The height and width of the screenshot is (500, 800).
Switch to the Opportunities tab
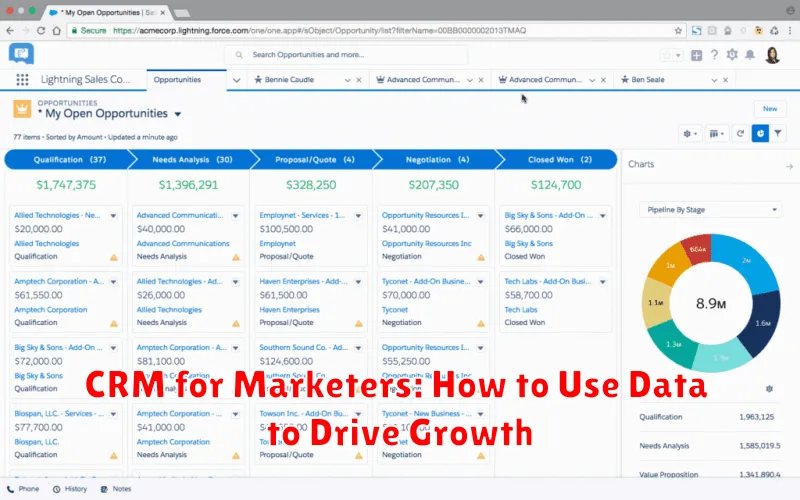tap(177, 80)
